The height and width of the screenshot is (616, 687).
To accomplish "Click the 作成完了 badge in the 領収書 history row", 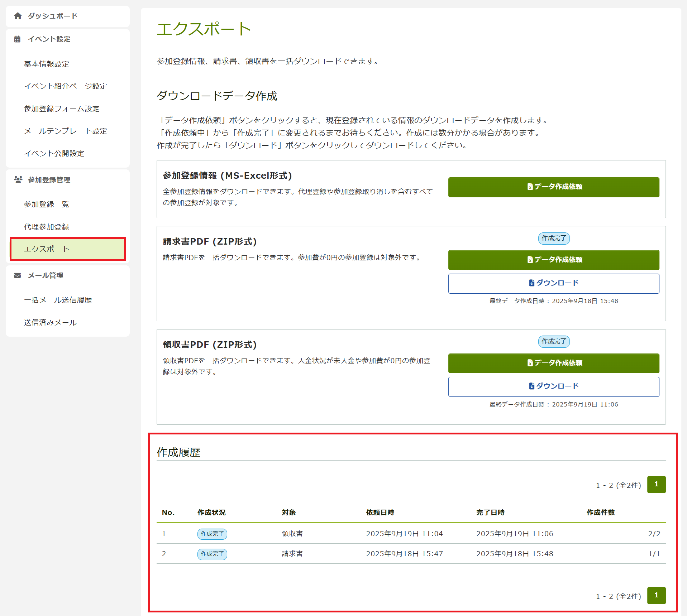I will click(x=212, y=534).
